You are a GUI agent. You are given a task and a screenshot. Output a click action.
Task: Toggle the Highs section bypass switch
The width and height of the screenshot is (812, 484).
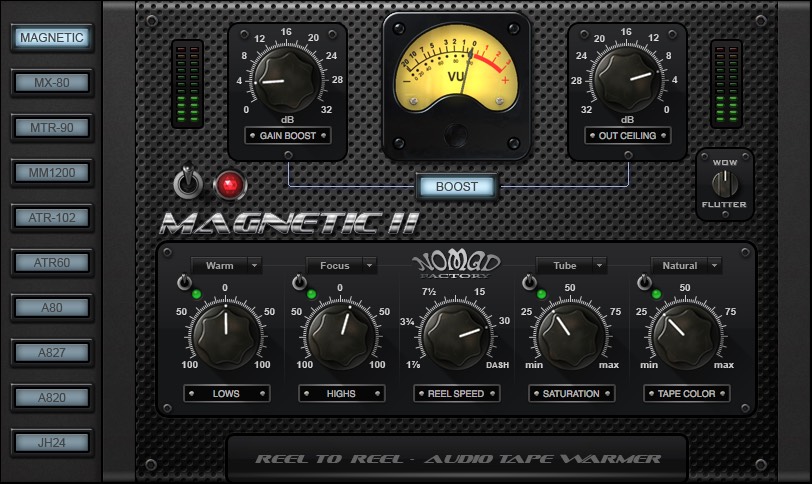(299, 282)
